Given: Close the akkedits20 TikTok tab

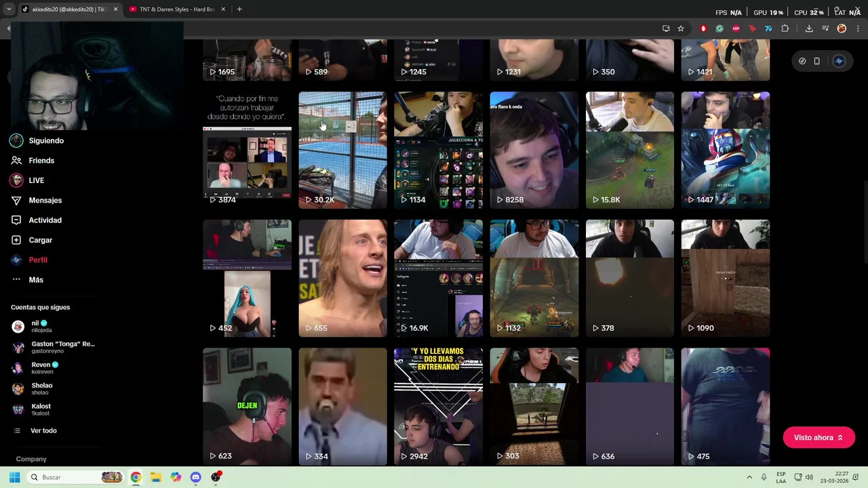Looking at the screenshot, I should pos(115,9).
